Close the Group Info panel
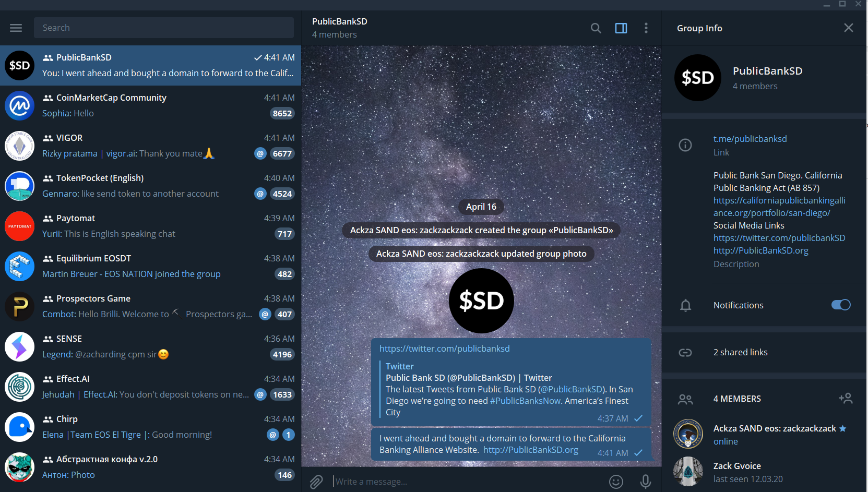Viewport: 868px width, 492px height. coord(849,28)
